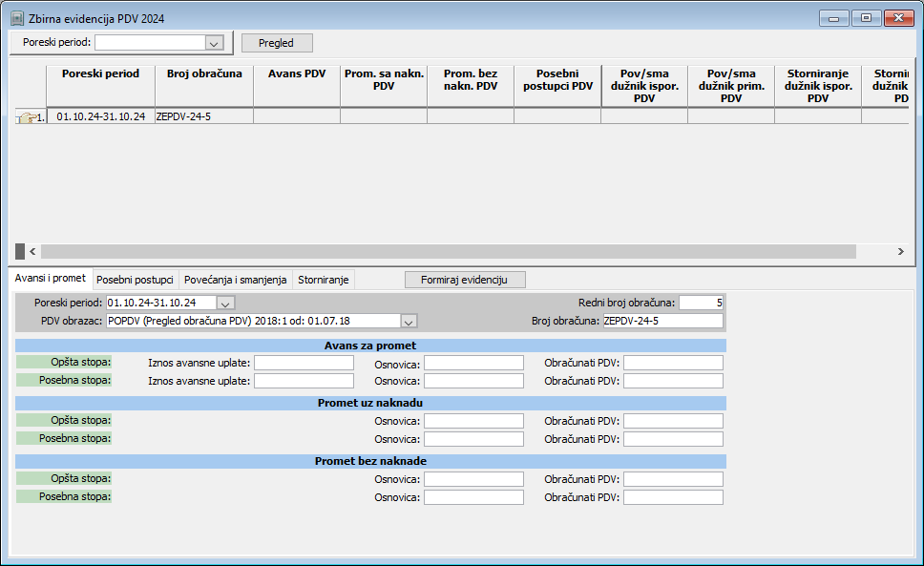This screenshot has width=924, height=566.
Task: Switch to the Avansi i promet tab
Action: click(x=50, y=279)
